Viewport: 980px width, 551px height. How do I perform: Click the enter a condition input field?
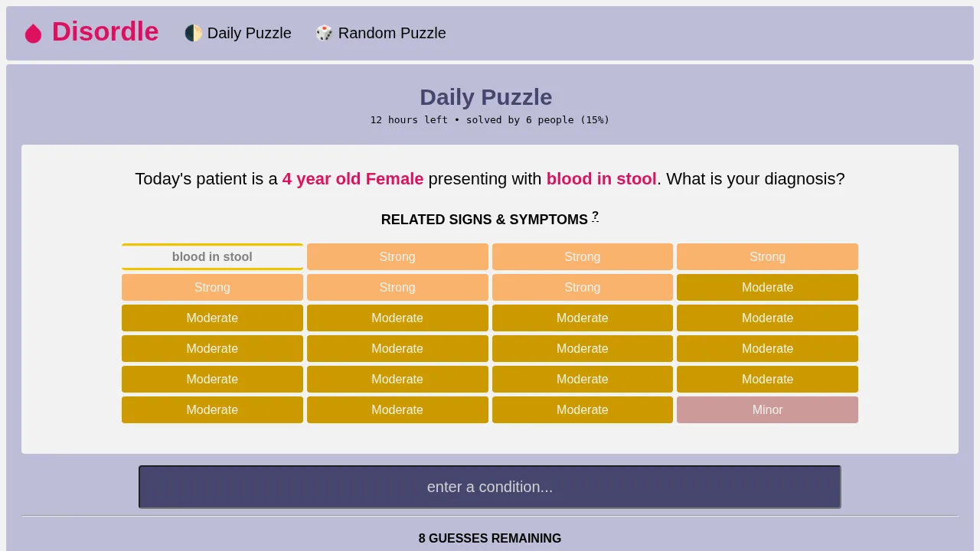489,487
